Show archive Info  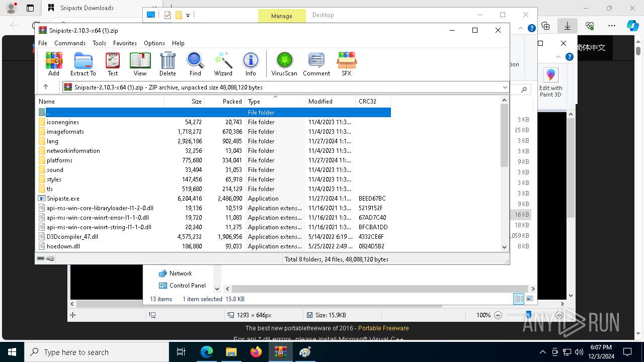251,64
